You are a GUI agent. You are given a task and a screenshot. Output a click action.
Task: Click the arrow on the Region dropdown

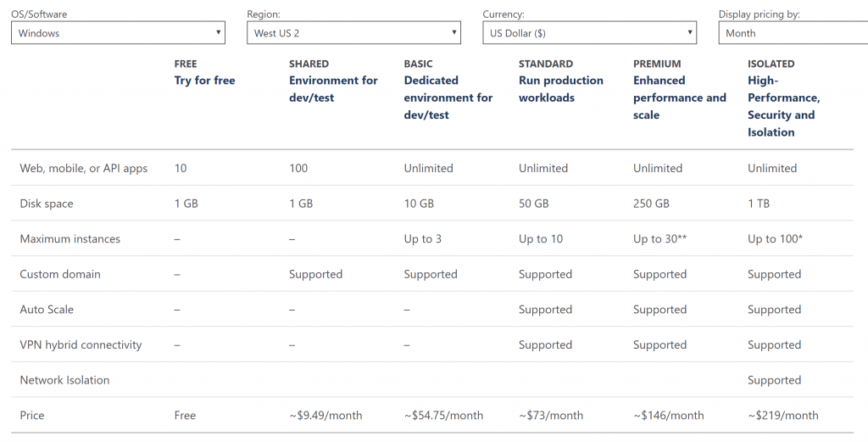[454, 32]
